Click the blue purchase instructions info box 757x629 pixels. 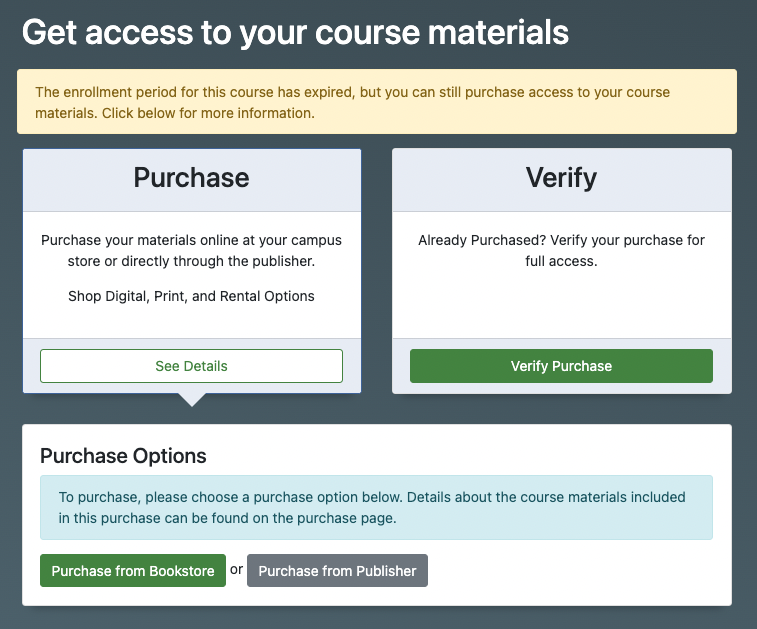(x=376, y=507)
